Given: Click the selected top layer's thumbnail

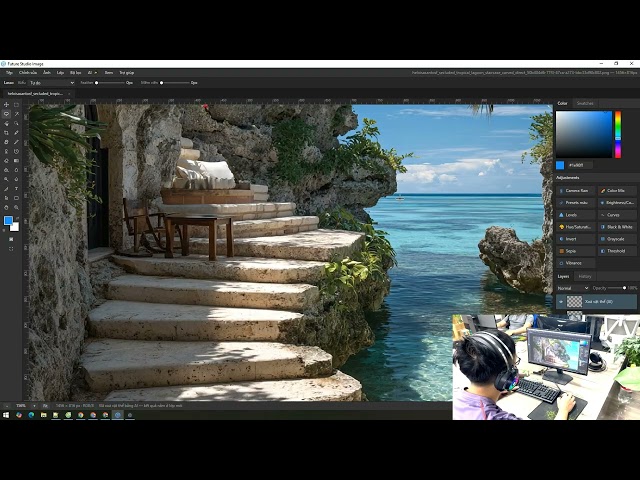Looking at the screenshot, I should pyautogui.click(x=574, y=302).
